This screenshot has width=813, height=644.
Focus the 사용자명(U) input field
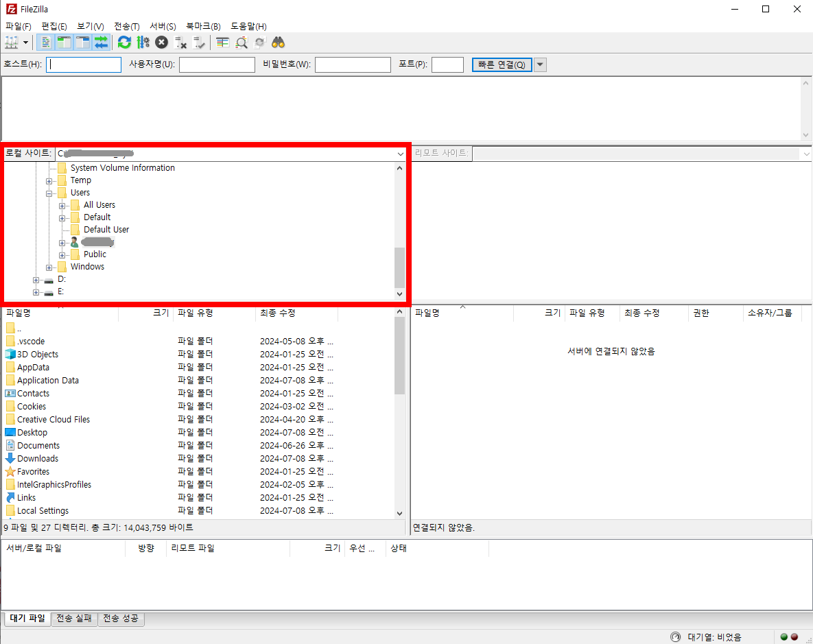click(x=217, y=65)
